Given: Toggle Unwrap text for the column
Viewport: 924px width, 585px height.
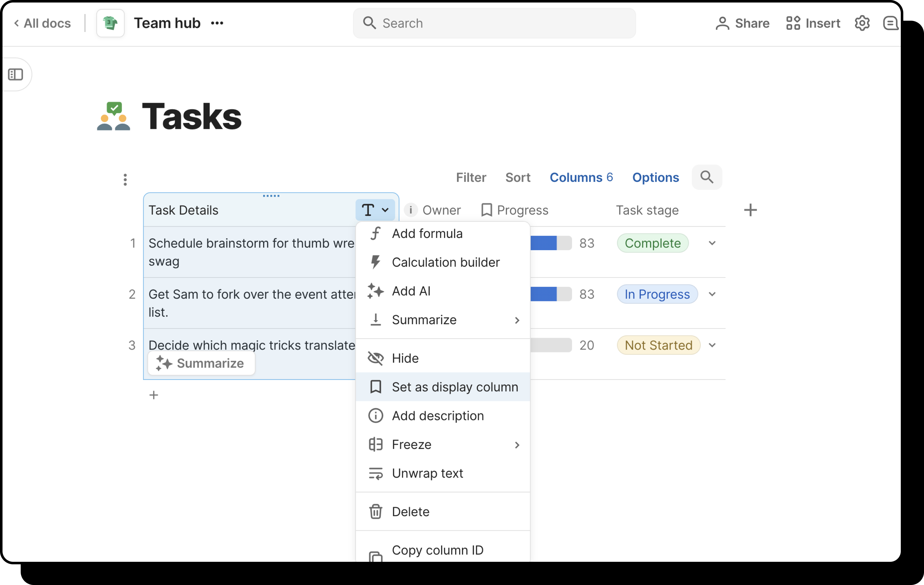Looking at the screenshot, I should (x=427, y=473).
